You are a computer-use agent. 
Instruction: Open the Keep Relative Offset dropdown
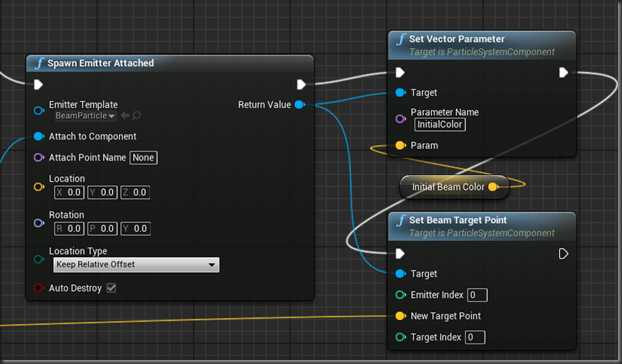136,264
